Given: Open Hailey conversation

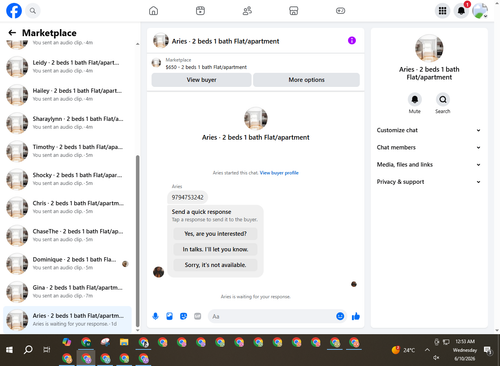Looking at the screenshot, I should pos(67,95).
